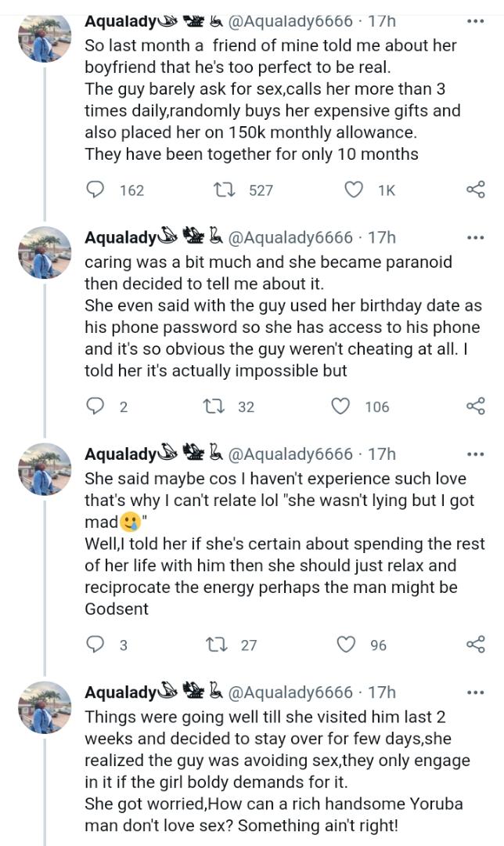The width and height of the screenshot is (504, 846).
Task: Share the tweet mentioning Godsent
Action: pos(475,645)
